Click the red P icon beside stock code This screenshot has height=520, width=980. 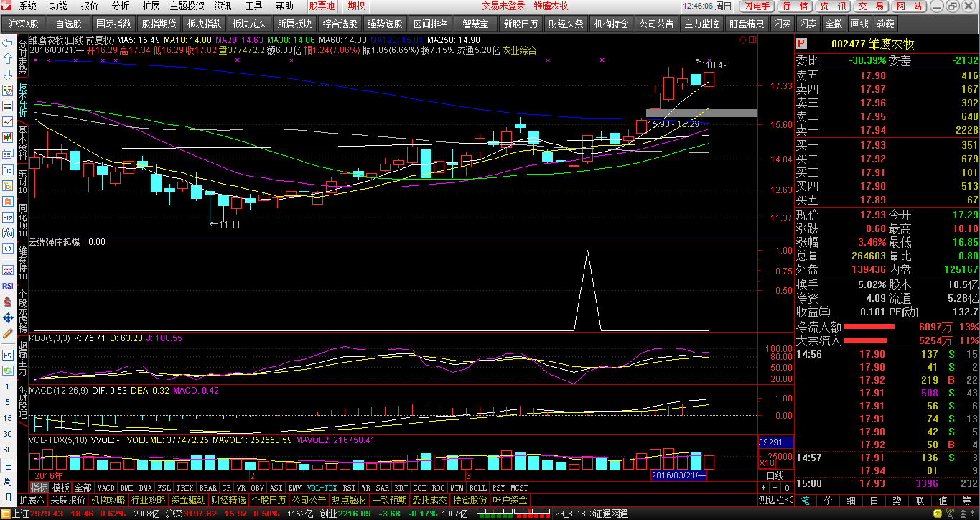(801, 44)
